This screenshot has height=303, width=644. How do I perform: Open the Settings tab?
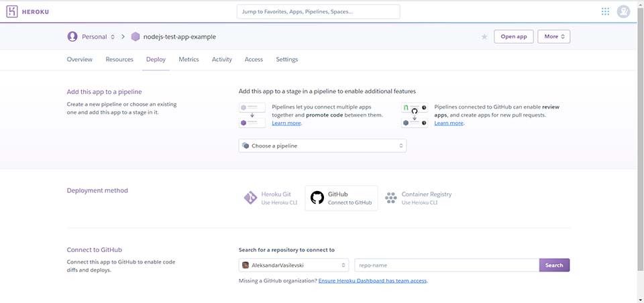coord(286,60)
